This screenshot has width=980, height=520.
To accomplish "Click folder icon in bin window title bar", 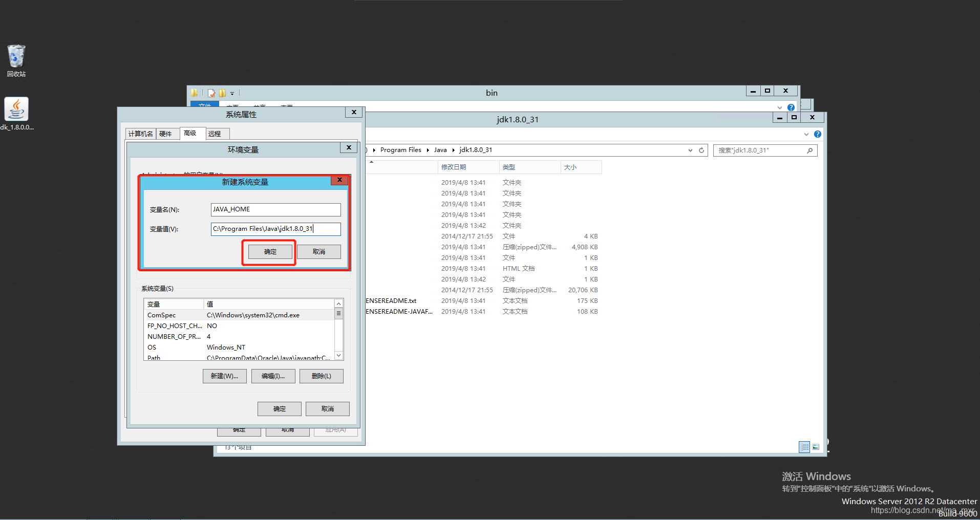I will tap(195, 93).
